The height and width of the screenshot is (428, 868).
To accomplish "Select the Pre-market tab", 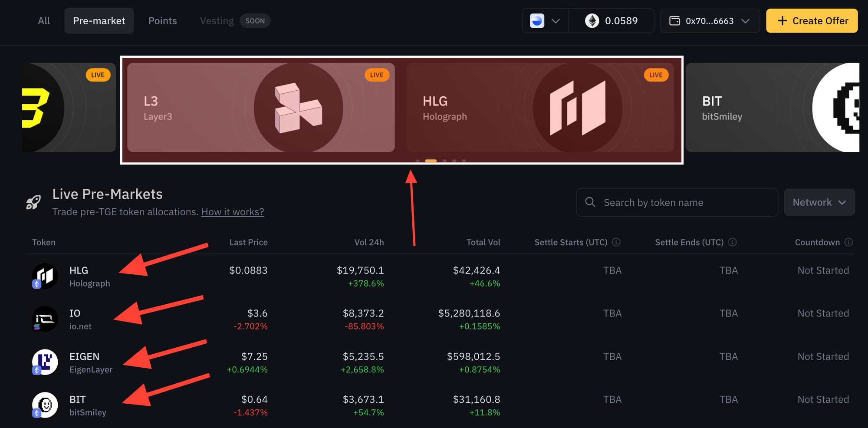I will (99, 21).
